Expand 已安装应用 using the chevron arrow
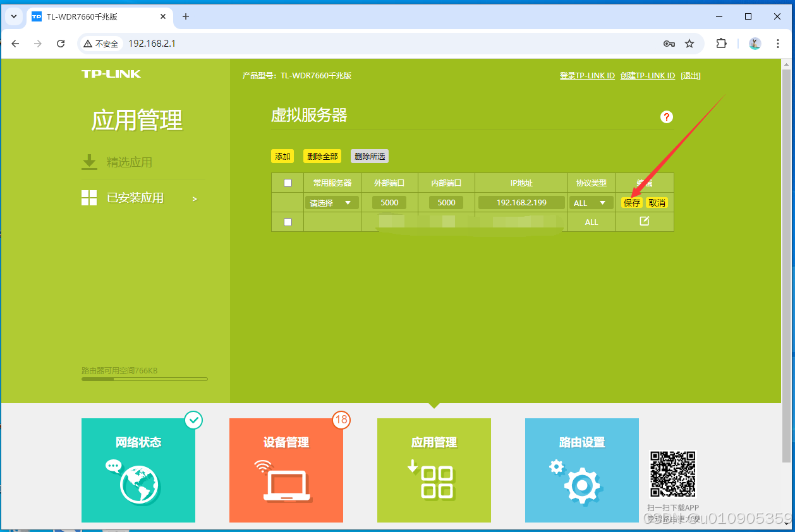This screenshot has width=795, height=532. point(195,198)
